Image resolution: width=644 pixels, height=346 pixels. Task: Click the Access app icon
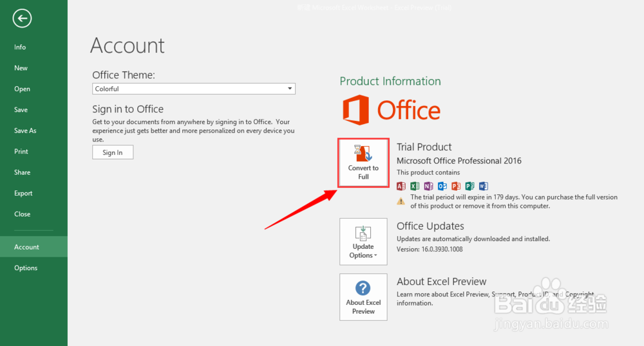(x=401, y=186)
